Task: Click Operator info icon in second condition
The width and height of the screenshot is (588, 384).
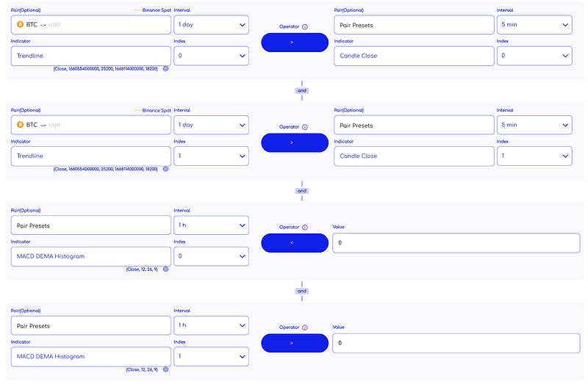Action: (x=305, y=127)
